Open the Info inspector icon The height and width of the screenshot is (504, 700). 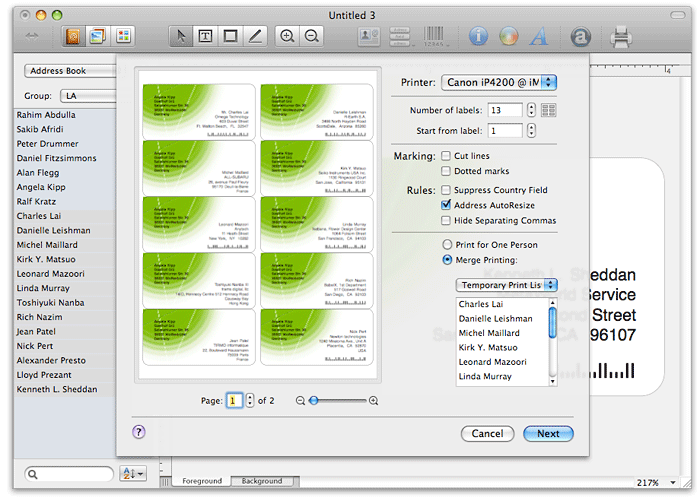[478, 36]
